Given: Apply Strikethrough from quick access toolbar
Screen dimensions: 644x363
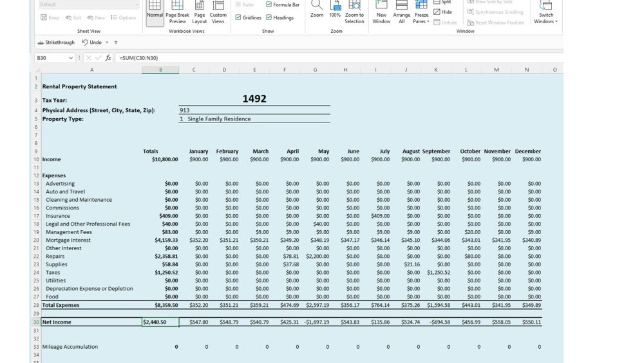Looking at the screenshot, I should click(x=56, y=43).
